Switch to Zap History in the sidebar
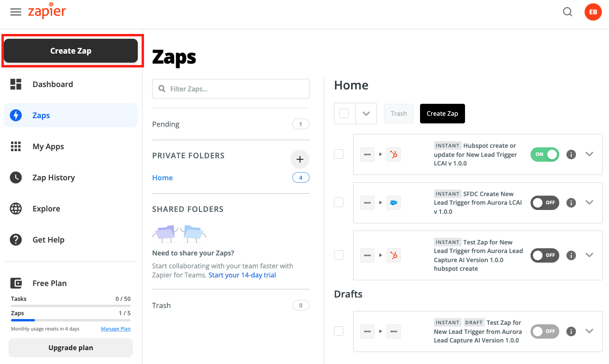The height and width of the screenshot is (364, 609). 54,177
